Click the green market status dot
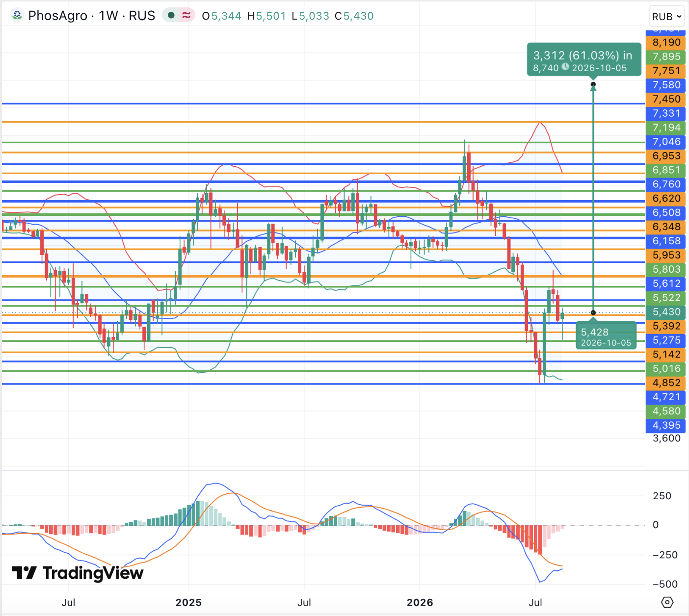This screenshot has height=616, width=689. [171, 15]
